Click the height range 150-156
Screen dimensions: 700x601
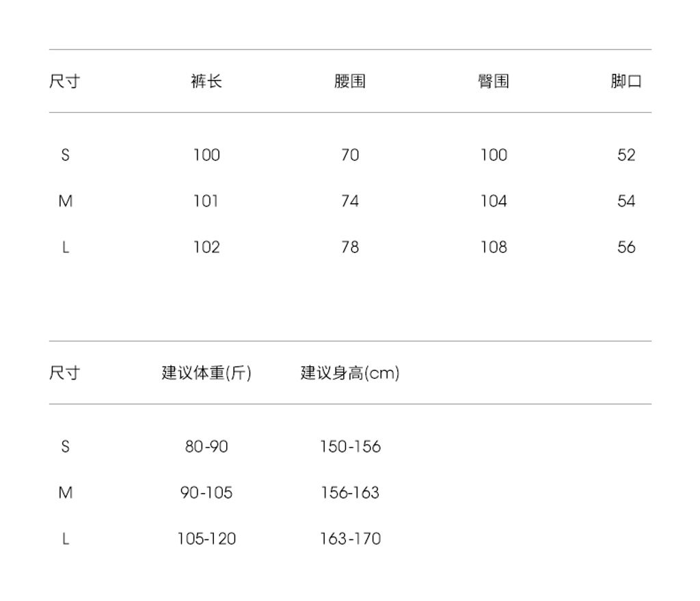point(350,446)
